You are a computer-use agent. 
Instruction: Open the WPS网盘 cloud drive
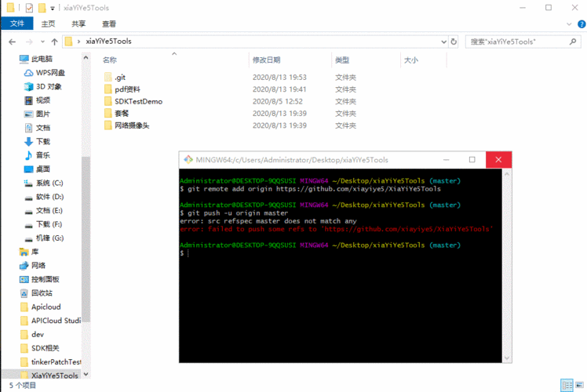click(50, 73)
